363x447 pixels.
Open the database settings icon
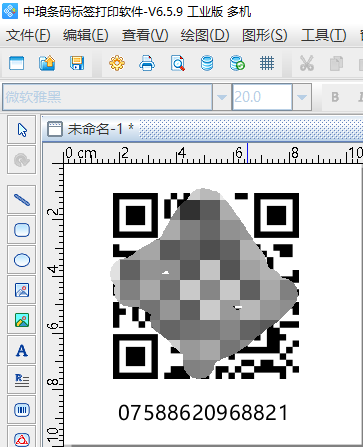click(x=207, y=63)
